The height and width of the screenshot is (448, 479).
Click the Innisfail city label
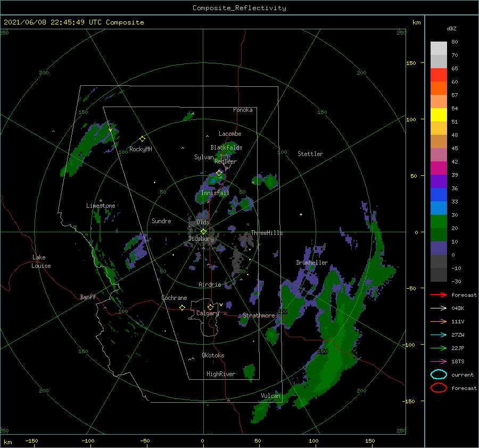(x=215, y=193)
